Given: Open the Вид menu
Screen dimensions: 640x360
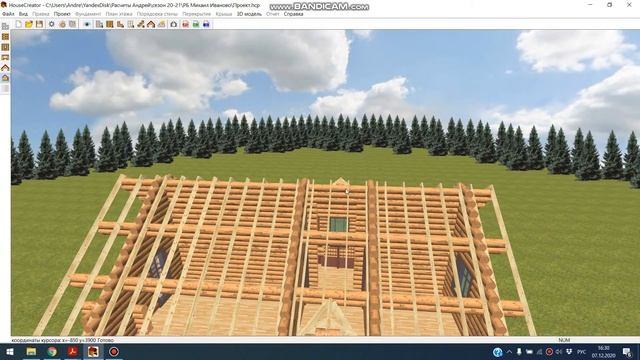Looking at the screenshot, I should (23, 14).
